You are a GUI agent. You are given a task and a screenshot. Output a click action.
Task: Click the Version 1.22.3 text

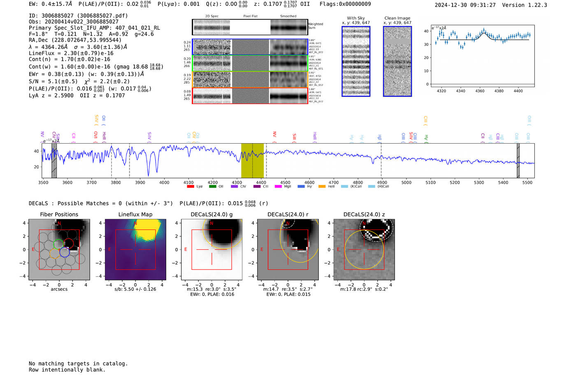(x=525, y=5)
